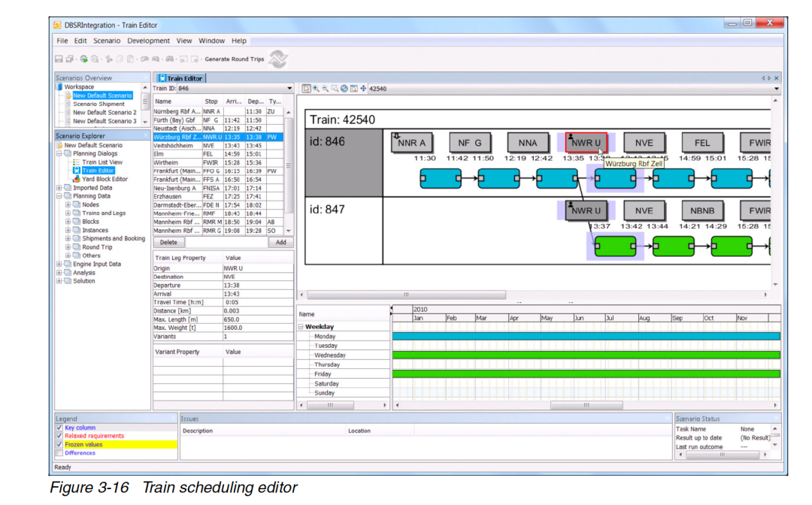Screen dimensions: 812x505
Task: Click the diagram horizontal scrollbar thumb
Action: pyautogui.click(x=407, y=295)
